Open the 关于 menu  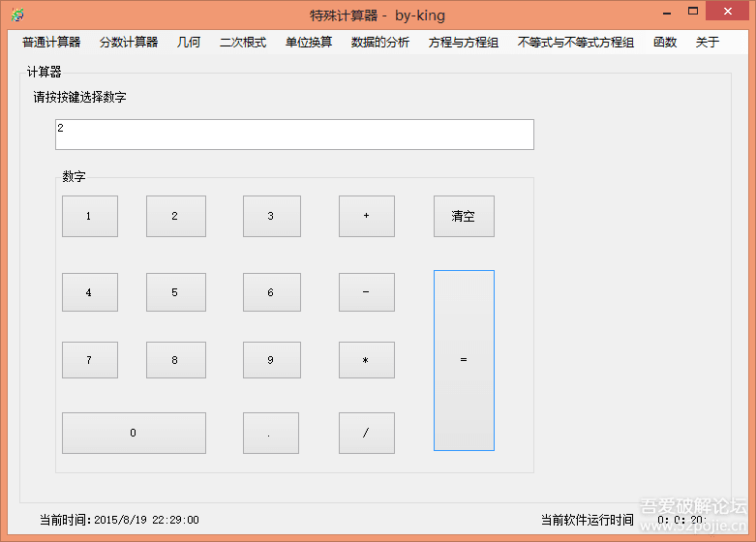coord(708,43)
